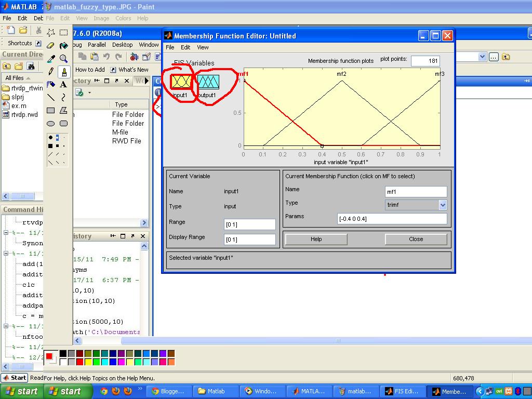Click the Bluetooth system tray icon
The image size is (532, 399).
(x=518, y=391)
